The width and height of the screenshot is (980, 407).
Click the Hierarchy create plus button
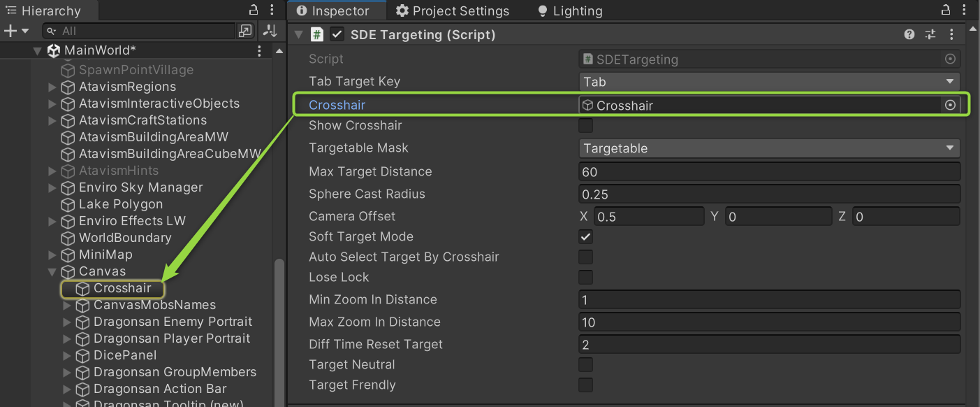tap(10, 31)
